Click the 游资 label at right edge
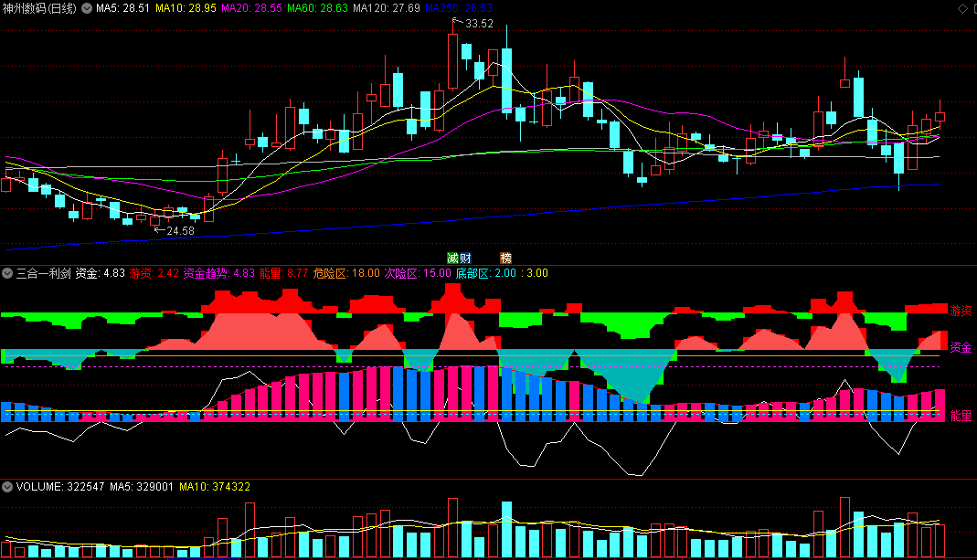Viewport: 977px width, 560px height. [961, 311]
